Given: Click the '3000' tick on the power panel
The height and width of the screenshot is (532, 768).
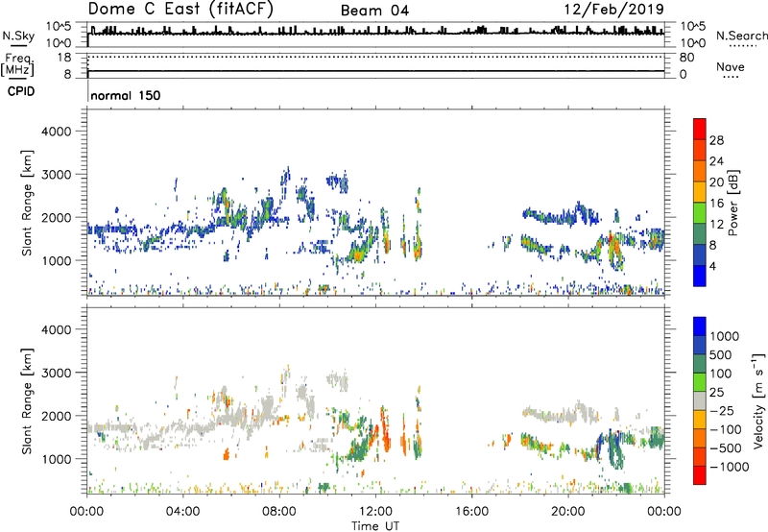Looking at the screenshot, I should (56, 175).
